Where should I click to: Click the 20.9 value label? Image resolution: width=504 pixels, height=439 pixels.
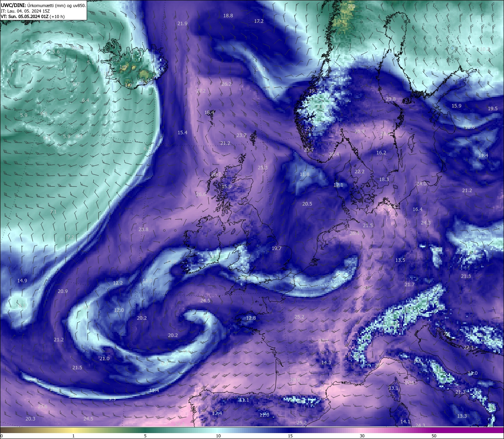point(63,291)
